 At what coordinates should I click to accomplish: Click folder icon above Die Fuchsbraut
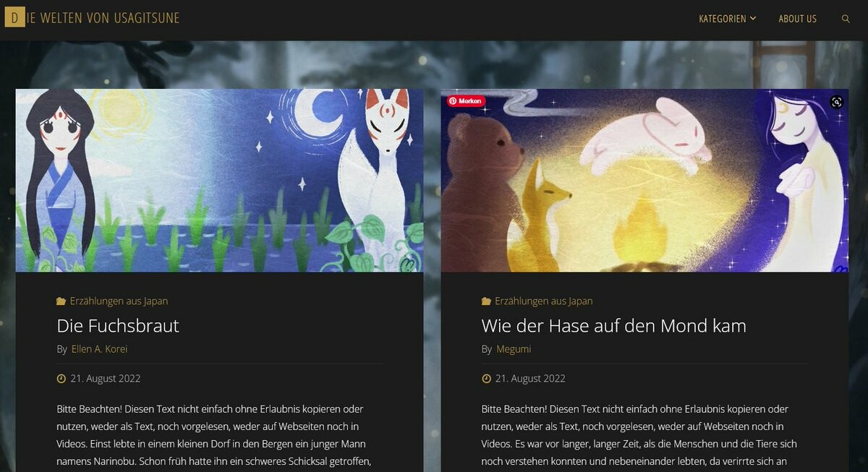pos(61,301)
